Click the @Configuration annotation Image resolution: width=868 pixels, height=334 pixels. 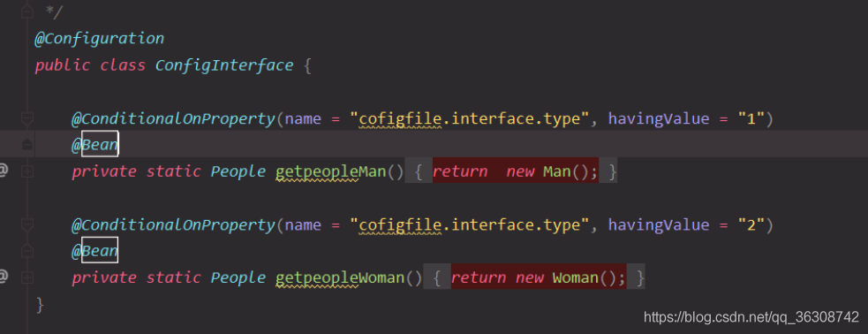pyautogui.click(x=100, y=39)
